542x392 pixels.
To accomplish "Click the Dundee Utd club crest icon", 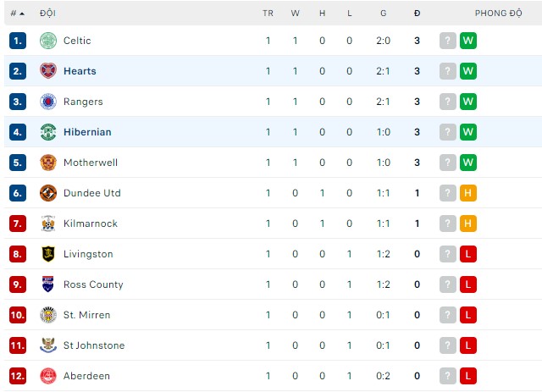I will point(47,193).
